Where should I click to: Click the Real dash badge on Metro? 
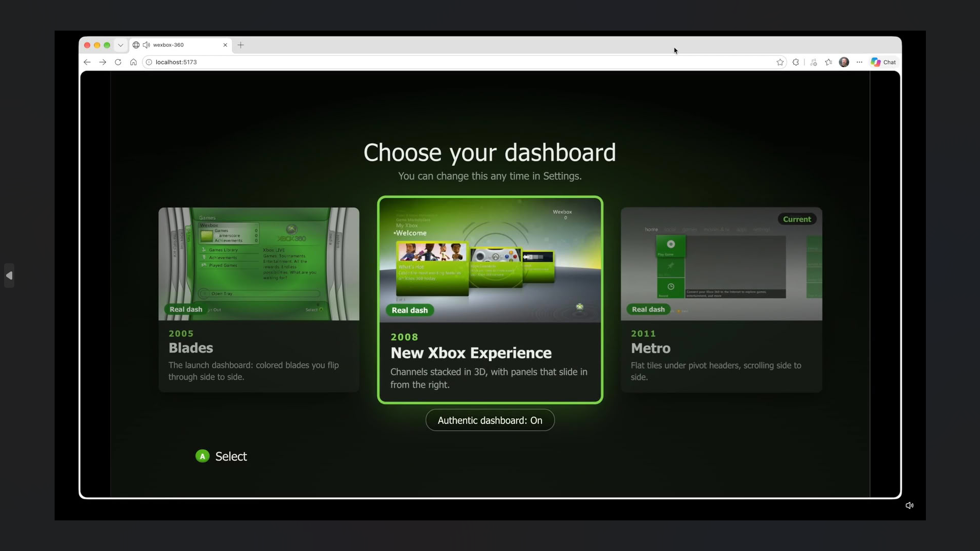pyautogui.click(x=648, y=309)
